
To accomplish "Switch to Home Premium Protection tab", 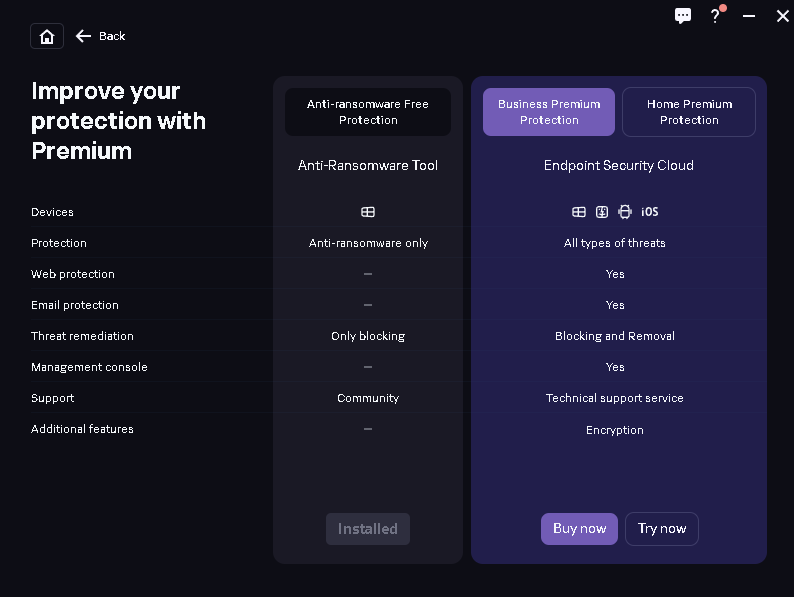I will (x=689, y=112).
